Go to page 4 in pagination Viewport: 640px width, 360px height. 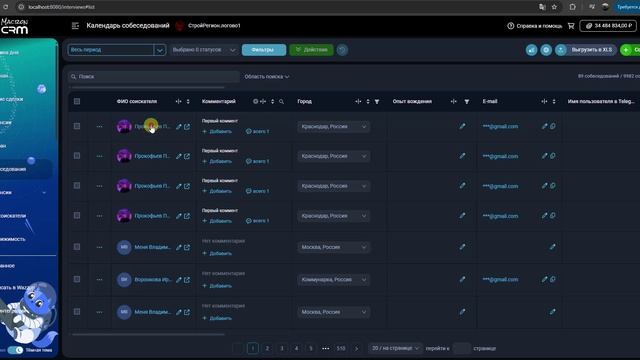(296, 348)
